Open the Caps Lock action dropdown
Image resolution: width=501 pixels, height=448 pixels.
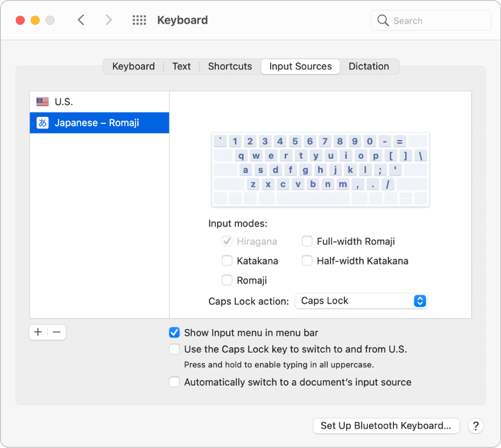coord(361,301)
